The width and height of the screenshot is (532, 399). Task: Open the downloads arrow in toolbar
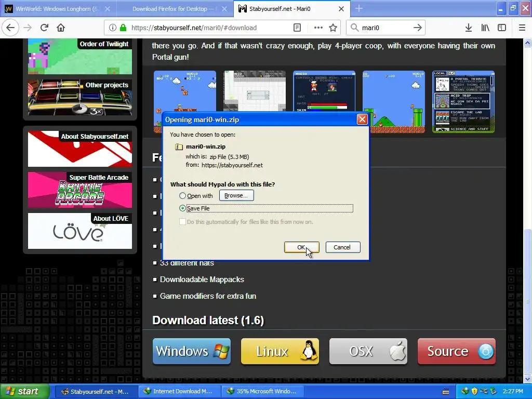tap(469, 28)
